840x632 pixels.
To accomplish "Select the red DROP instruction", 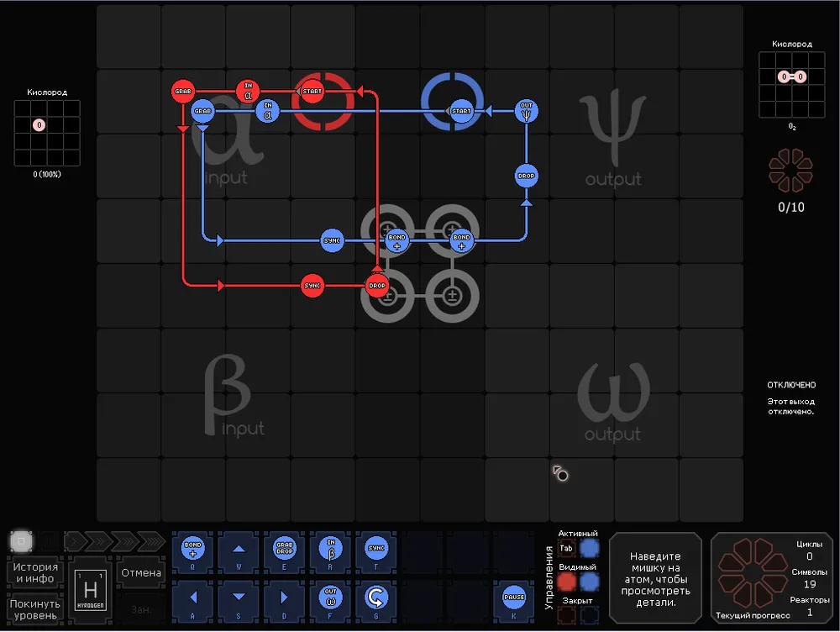I will tap(377, 285).
